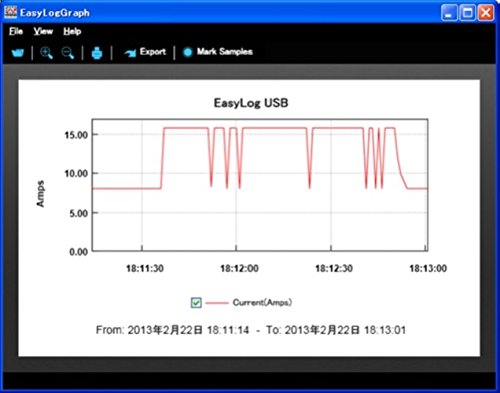Click the 5.00 y-axis value
The image size is (500, 393).
(79, 213)
